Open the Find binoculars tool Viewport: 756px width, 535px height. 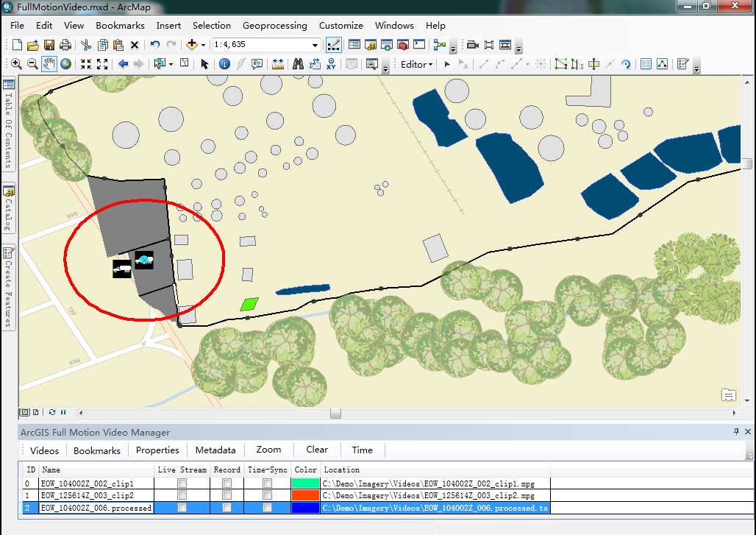298,64
